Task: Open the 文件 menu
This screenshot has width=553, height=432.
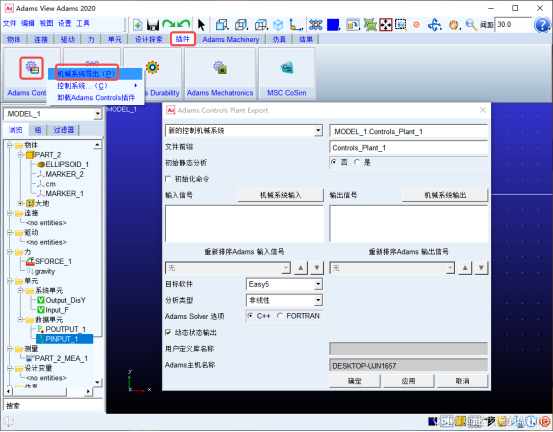Action: pos(10,24)
